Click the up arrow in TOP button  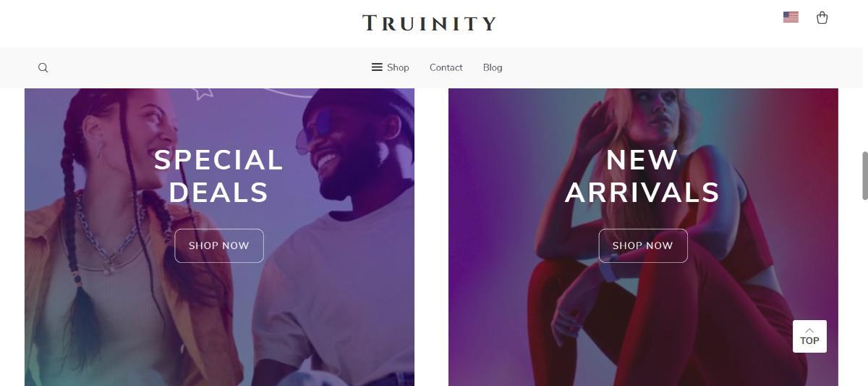click(809, 330)
